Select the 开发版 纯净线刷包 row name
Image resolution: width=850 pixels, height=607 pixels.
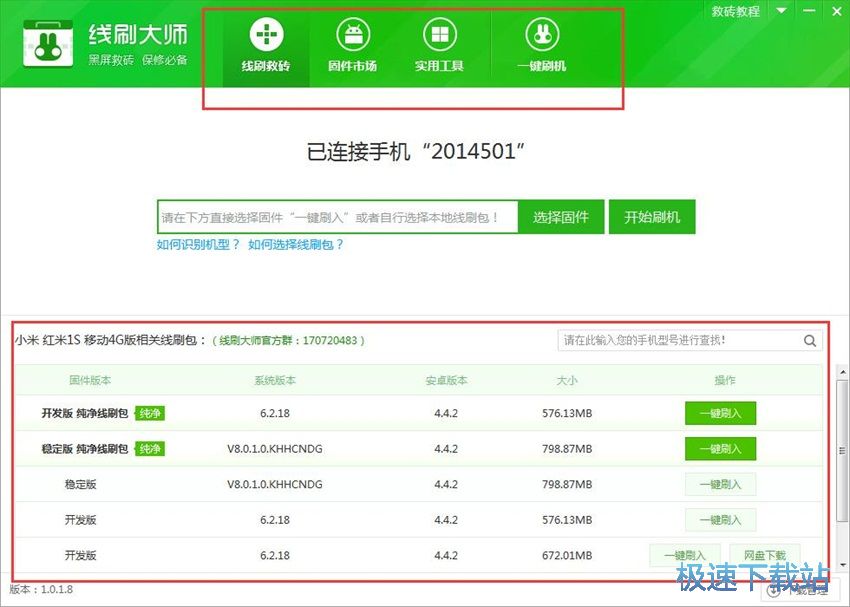pos(85,414)
